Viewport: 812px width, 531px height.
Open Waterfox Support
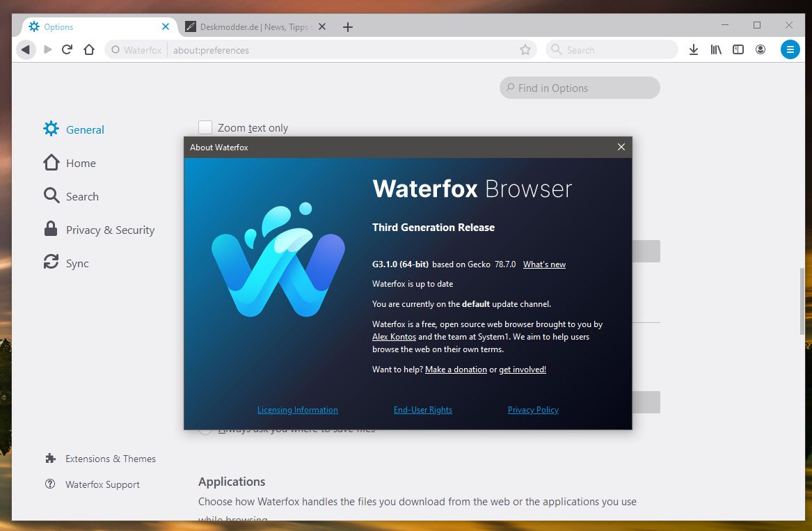[92, 484]
